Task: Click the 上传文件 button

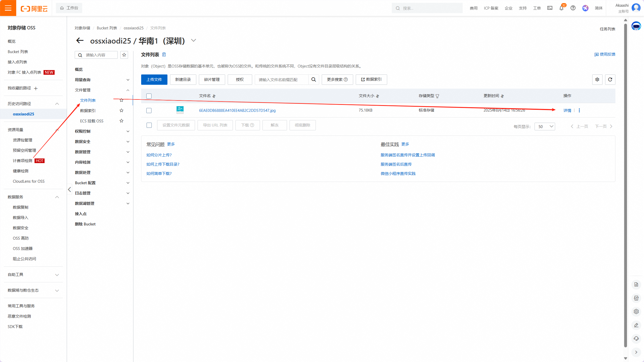Action: (154, 80)
